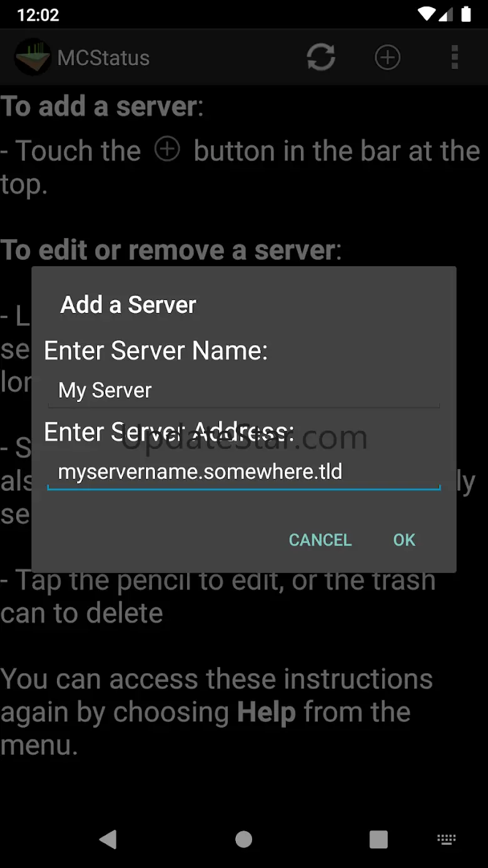Tap the Enter Server Name label
488x868 pixels.
point(156,351)
